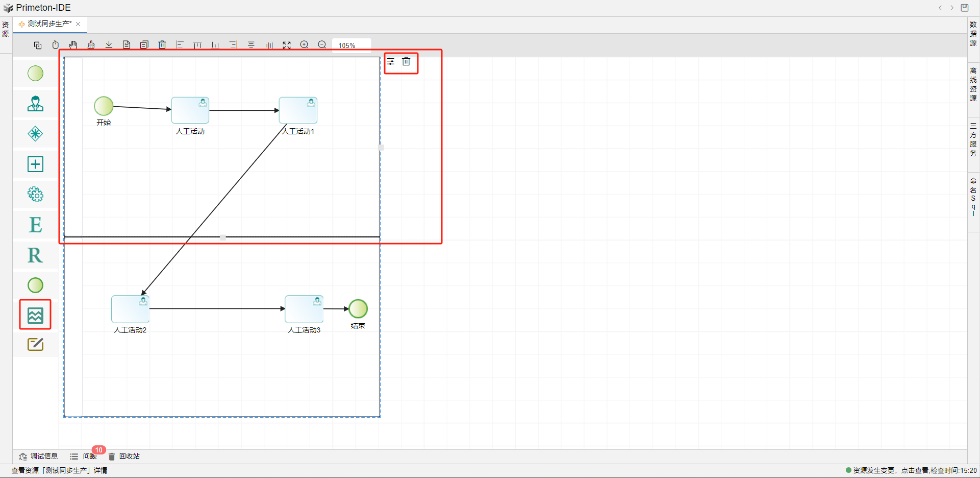Expand the 三方服务 side panel
This screenshot has height=478, width=980.
coord(973,139)
